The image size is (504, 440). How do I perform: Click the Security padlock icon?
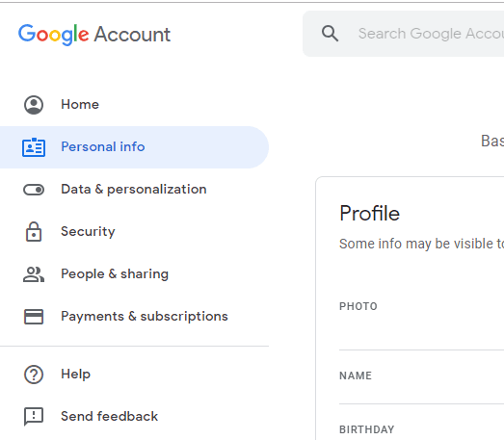click(x=34, y=232)
